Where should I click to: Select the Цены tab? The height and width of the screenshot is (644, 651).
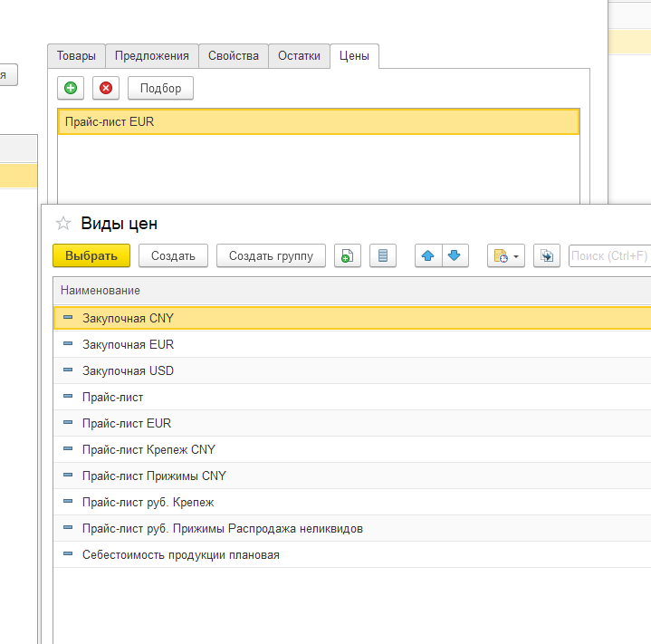click(x=354, y=56)
